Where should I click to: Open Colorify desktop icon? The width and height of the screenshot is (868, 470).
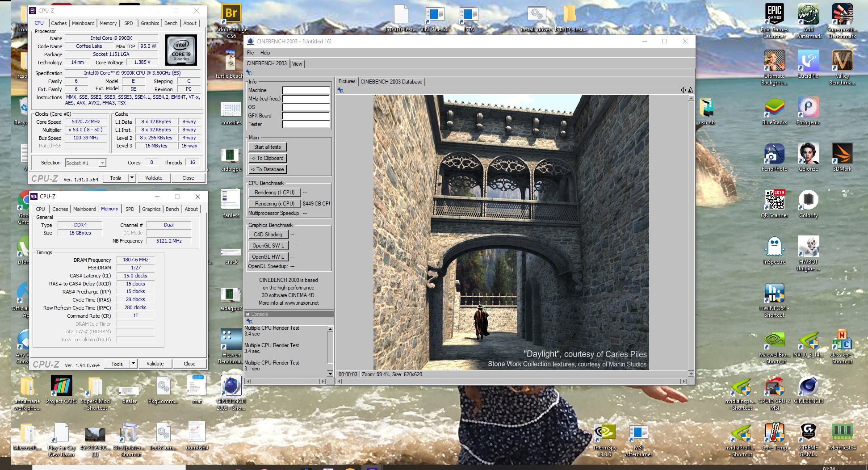808,204
